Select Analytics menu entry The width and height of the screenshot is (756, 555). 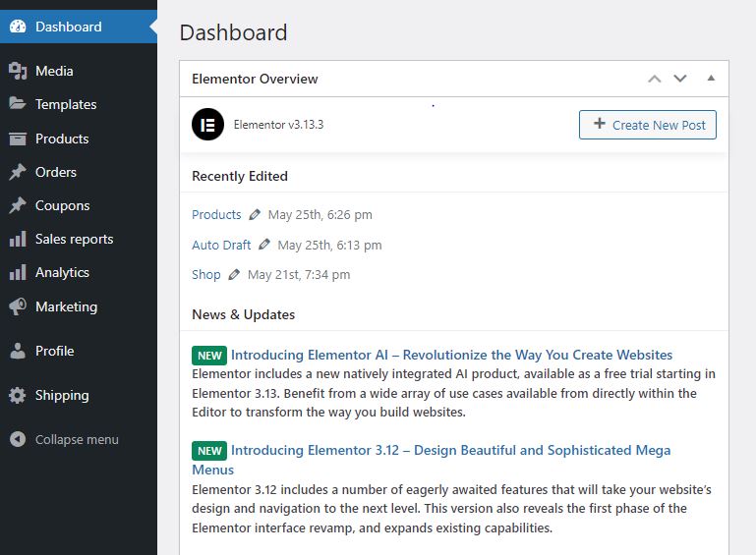[79, 272]
